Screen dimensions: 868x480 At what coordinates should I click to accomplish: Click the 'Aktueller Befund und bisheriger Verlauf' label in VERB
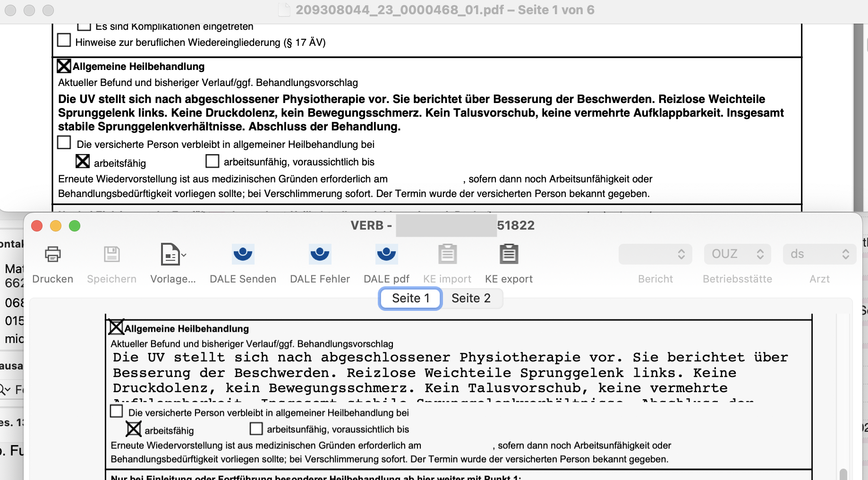coord(252,344)
